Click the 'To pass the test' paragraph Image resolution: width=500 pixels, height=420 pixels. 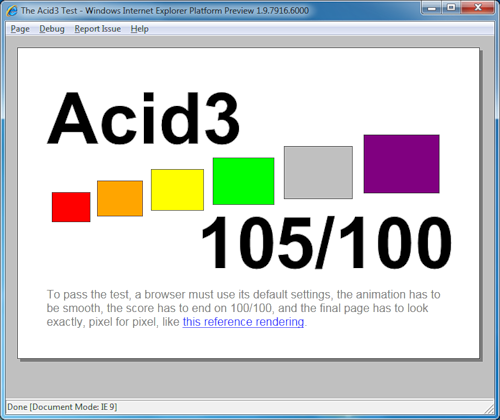(x=244, y=308)
